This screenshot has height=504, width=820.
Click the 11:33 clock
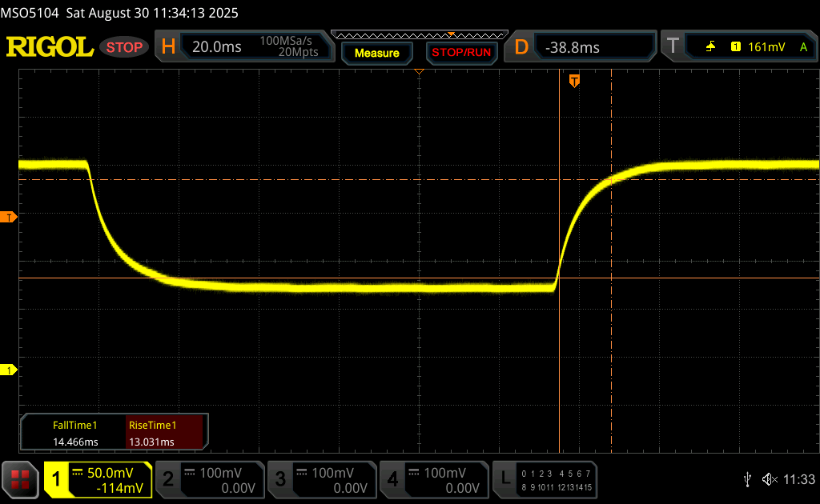pyautogui.click(x=799, y=479)
